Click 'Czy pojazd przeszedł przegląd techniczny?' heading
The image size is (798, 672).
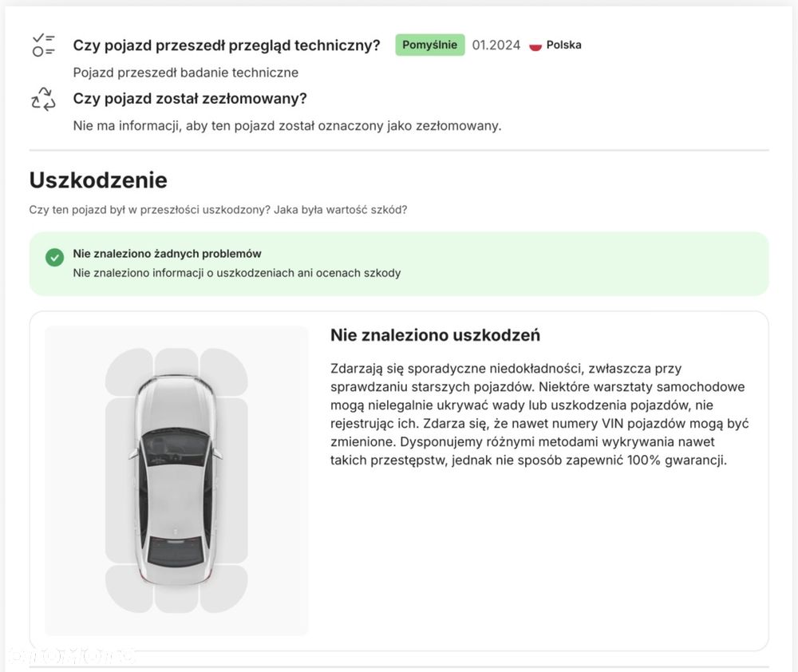coord(227,45)
